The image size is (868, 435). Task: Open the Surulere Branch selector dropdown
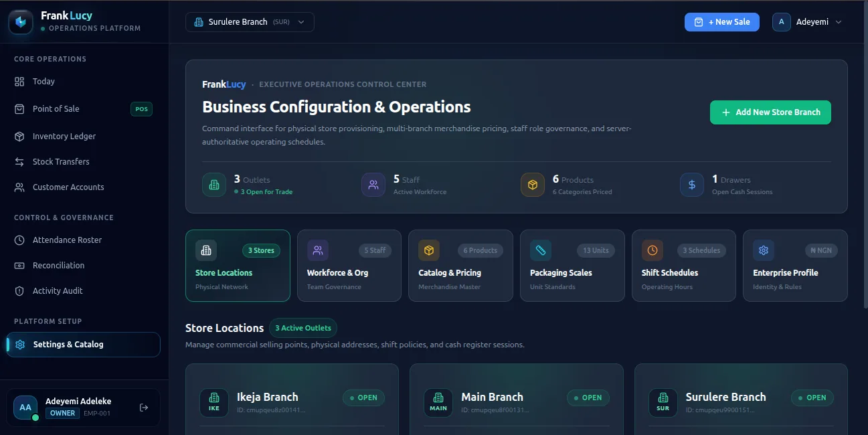click(x=250, y=22)
